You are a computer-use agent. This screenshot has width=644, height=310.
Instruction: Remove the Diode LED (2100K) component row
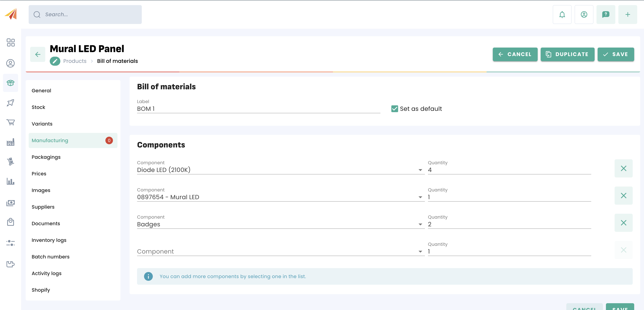(623, 168)
